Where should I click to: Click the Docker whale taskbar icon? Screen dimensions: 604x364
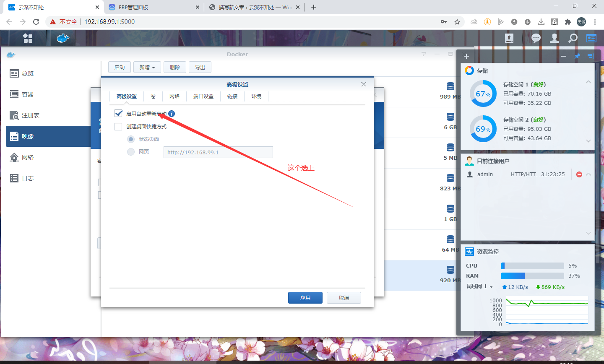tap(62, 38)
